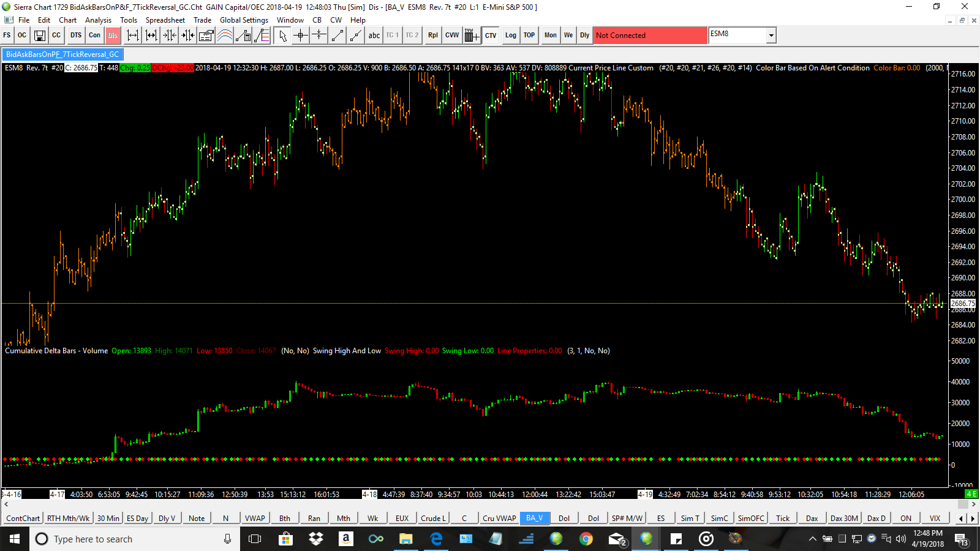Image resolution: width=980 pixels, height=551 pixels.
Task: Click the Log toolbar button
Action: [x=511, y=36]
